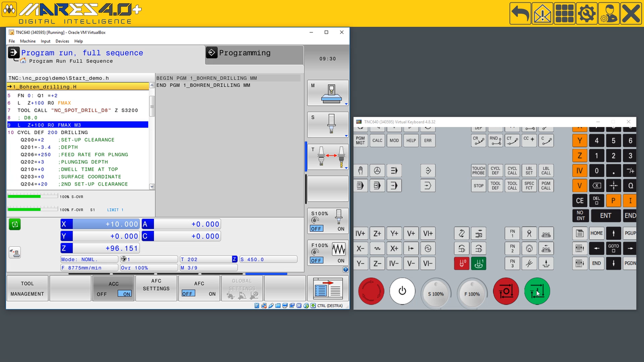Click the screen layout soft key
Image resolution: width=644 pixels, height=362 pixels.
tap(327, 289)
